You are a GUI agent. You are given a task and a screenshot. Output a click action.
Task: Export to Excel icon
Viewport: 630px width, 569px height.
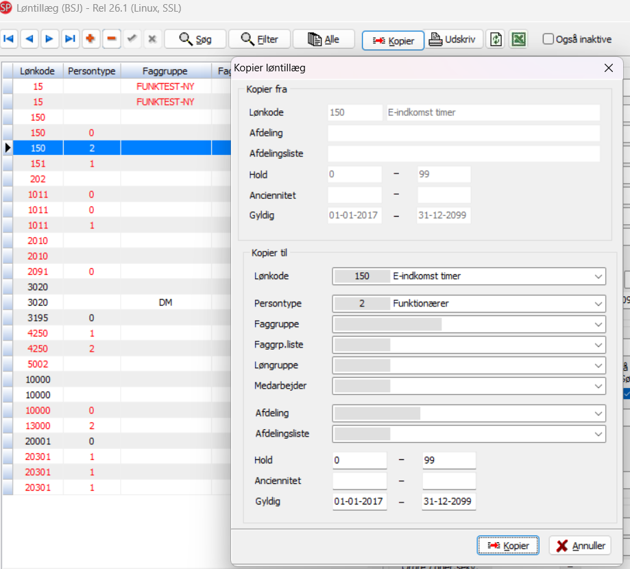(518, 39)
